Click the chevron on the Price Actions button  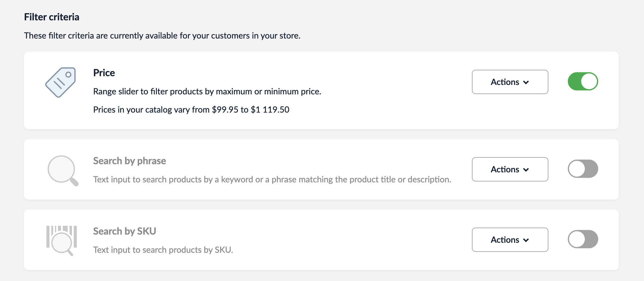pyautogui.click(x=527, y=82)
